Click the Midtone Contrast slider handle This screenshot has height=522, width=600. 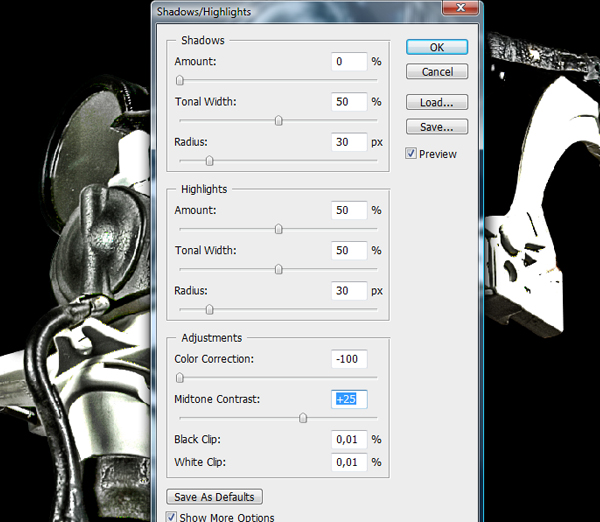[303, 418]
